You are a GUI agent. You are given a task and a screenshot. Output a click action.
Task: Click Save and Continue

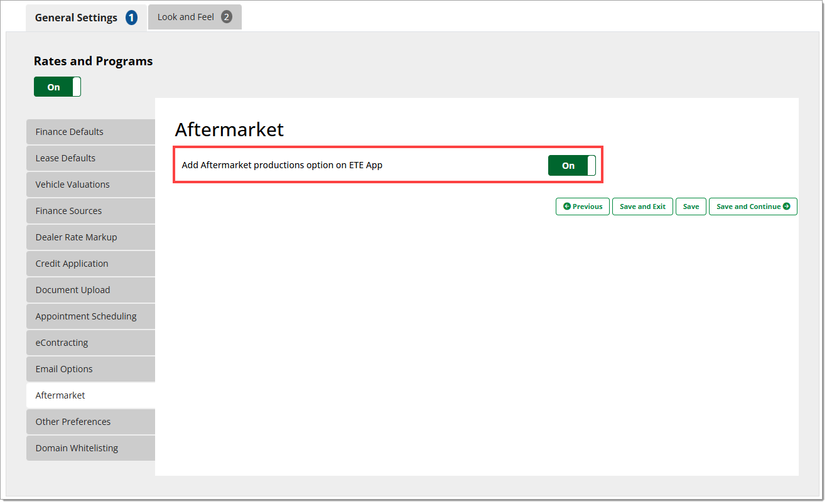click(752, 206)
